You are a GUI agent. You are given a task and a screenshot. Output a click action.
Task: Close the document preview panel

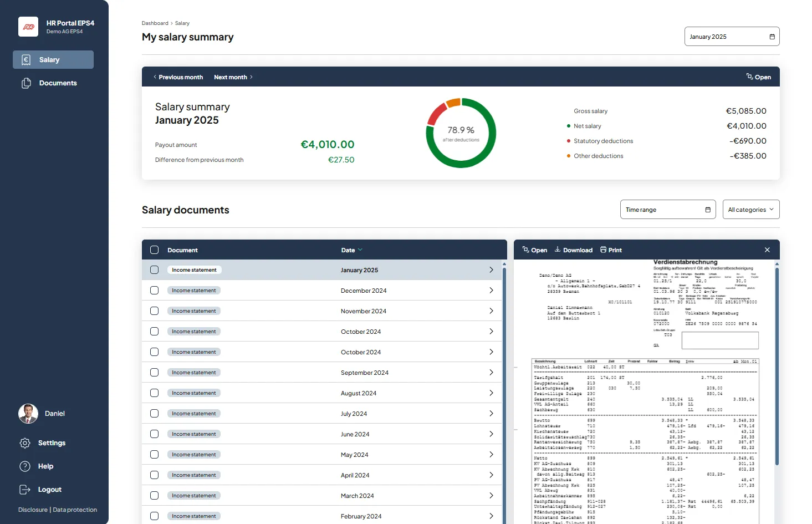(x=767, y=250)
